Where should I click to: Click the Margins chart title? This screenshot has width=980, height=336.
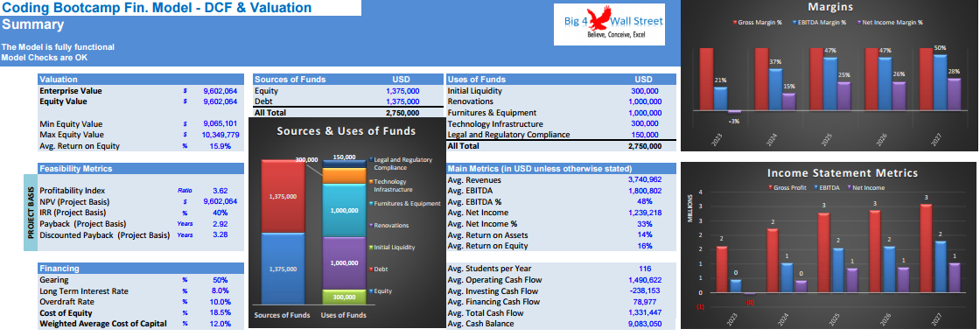(830, 7)
